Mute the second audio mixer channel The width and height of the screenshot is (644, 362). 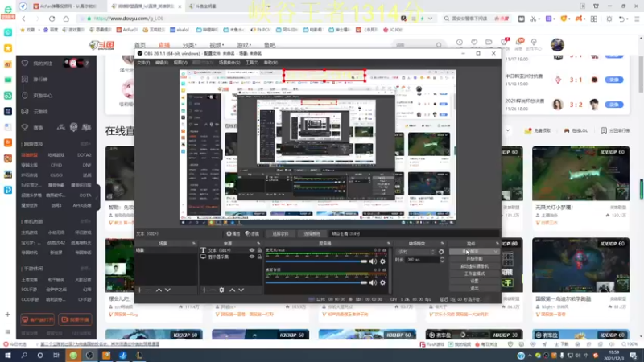pyautogui.click(x=373, y=282)
